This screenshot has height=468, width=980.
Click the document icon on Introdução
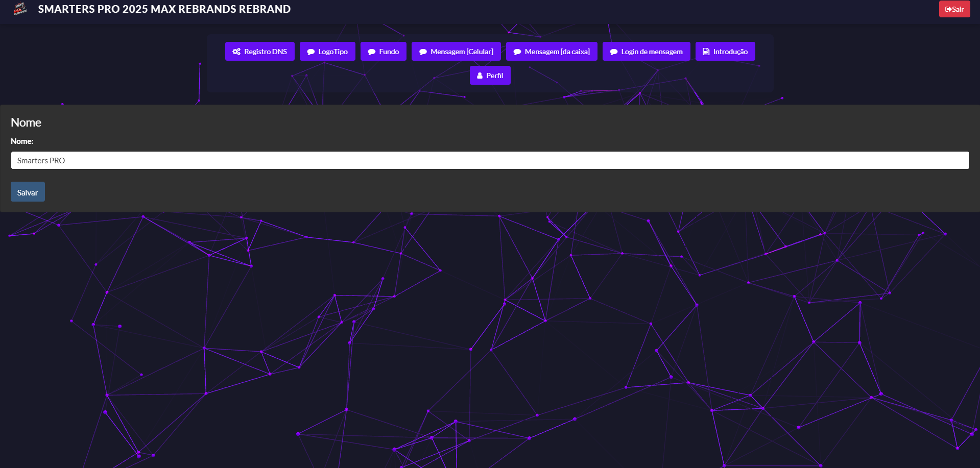706,52
